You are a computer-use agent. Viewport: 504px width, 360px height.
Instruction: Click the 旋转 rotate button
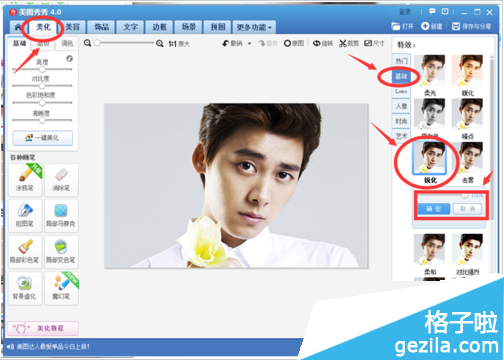pos(323,43)
